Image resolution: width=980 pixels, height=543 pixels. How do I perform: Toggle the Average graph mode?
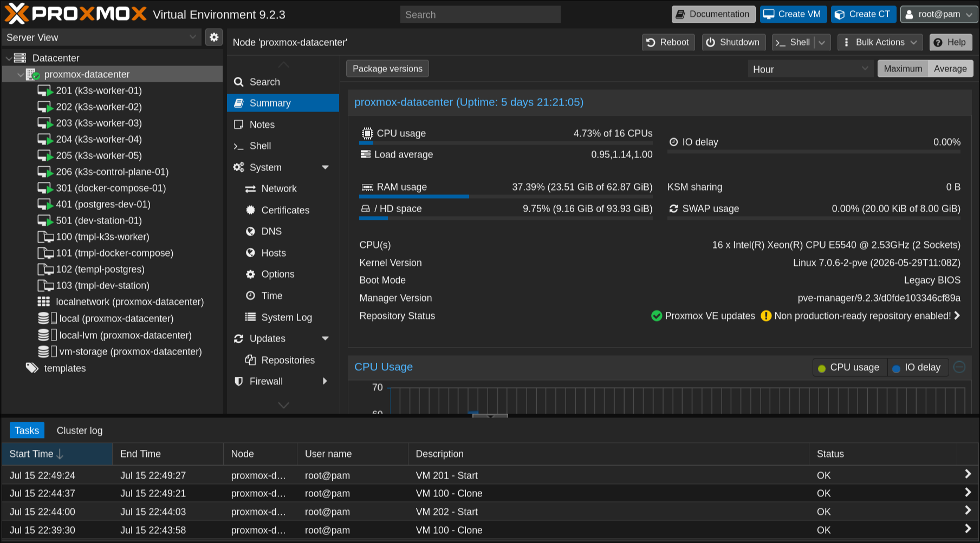tap(950, 69)
